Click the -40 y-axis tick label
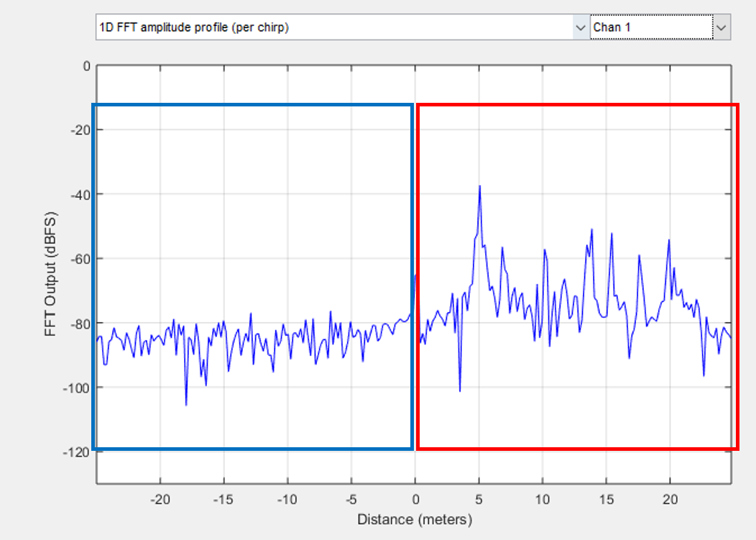The height and width of the screenshot is (540, 756). (80, 194)
